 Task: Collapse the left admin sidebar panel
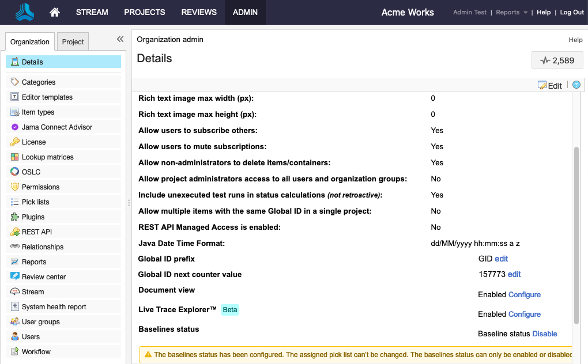click(120, 39)
